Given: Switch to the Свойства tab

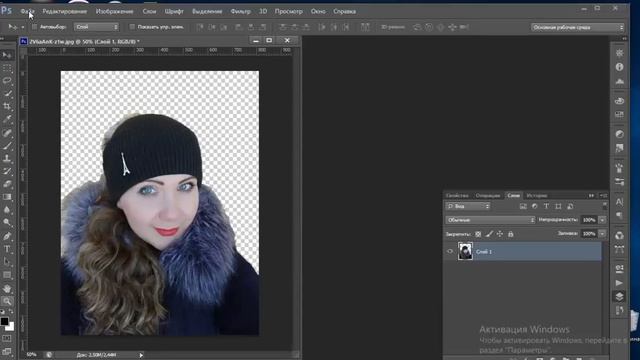Looking at the screenshot, I should click(x=457, y=196).
